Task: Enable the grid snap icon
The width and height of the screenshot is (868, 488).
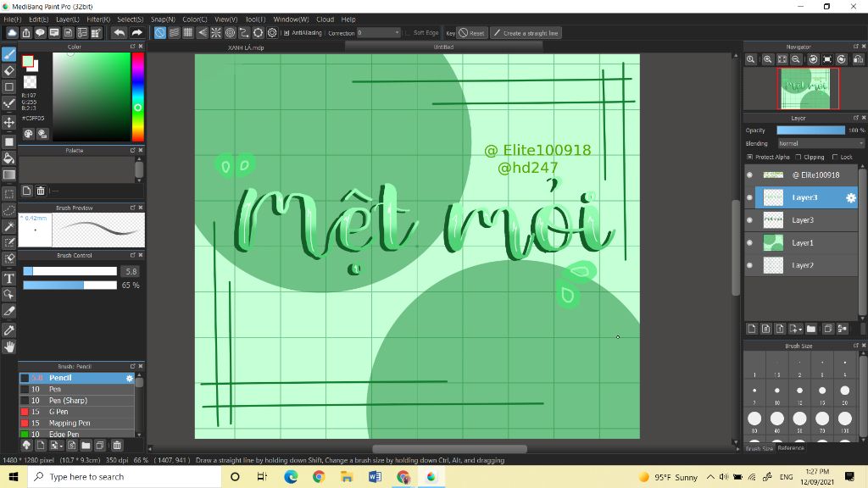Action: pos(188,33)
